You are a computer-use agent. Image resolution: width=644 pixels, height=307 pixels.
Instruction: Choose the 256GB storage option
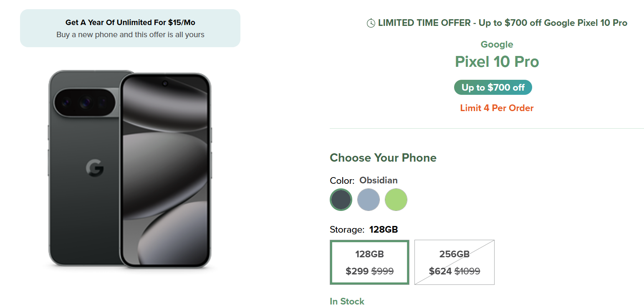[455, 262]
